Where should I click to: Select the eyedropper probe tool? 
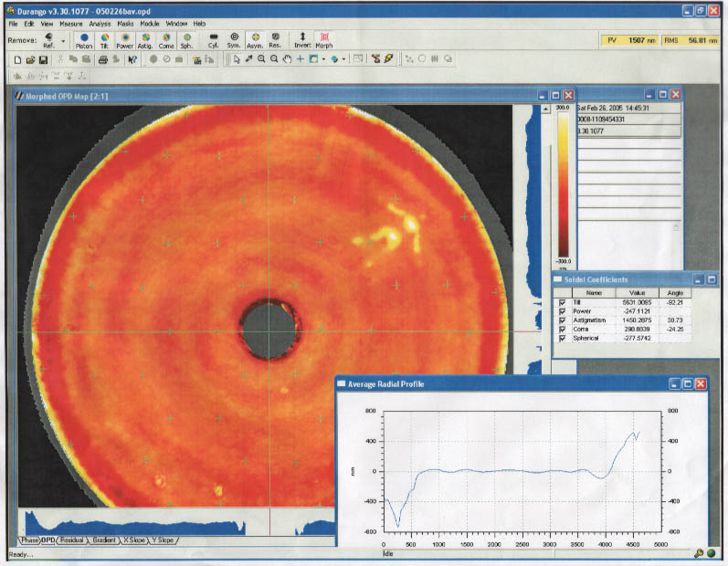coord(248,59)
